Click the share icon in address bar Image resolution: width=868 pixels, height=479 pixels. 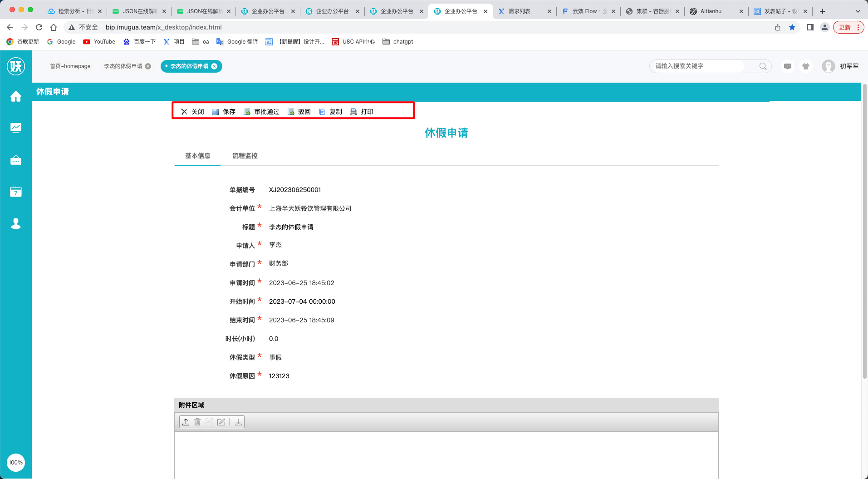click(778, 27)
